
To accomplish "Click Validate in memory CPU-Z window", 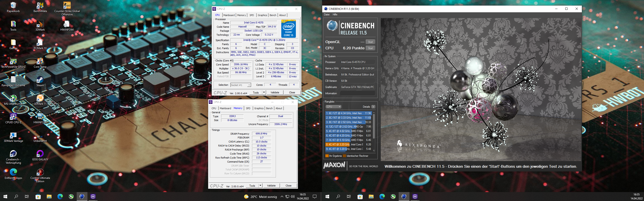I will click(x=271, y=186).
